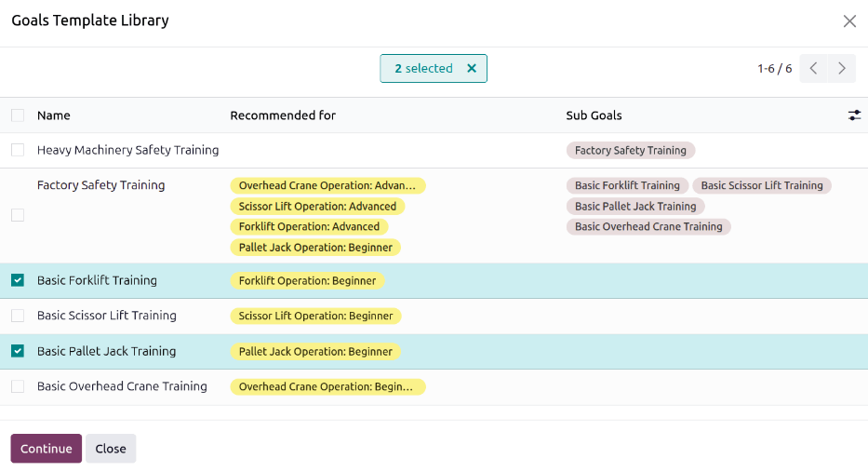The height and width of the screenshot is (472, 868).
Task: Open the optional columns adjust settings icon
Action: pos(854,115)
